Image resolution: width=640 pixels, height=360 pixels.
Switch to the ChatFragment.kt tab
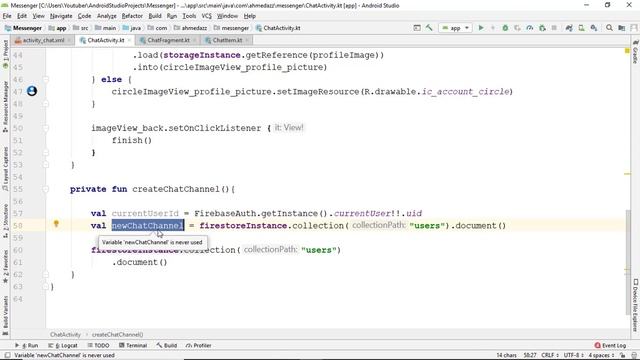click(x=168, y=40)
